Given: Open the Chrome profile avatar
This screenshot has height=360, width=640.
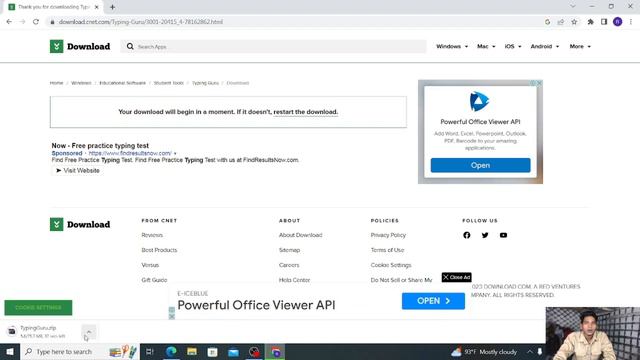Looking at the screenshot, I should 618,22.
